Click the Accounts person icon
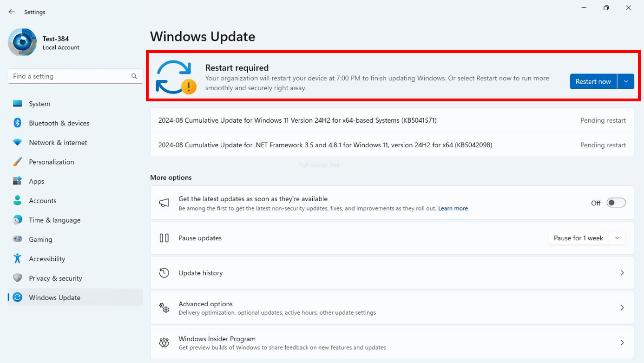Screen dimensions: 644x363 [18, 200]
